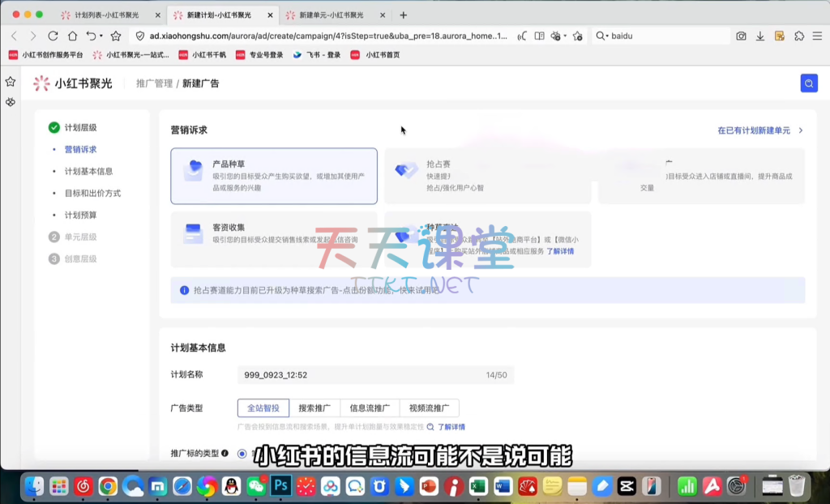Image resolution: width=830 pixels, height=504 pixels.
Task: Select the first 推广标的类型 radio button
Action: (242, 453)
